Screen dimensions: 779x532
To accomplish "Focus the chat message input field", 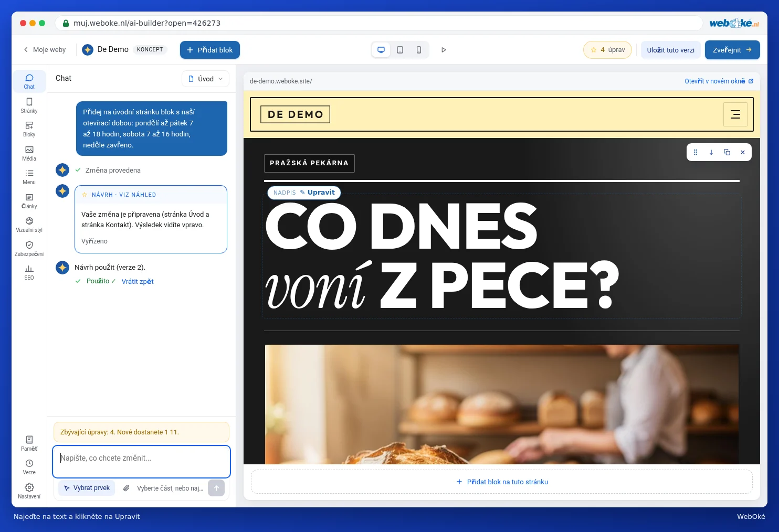I will [141, 462].
